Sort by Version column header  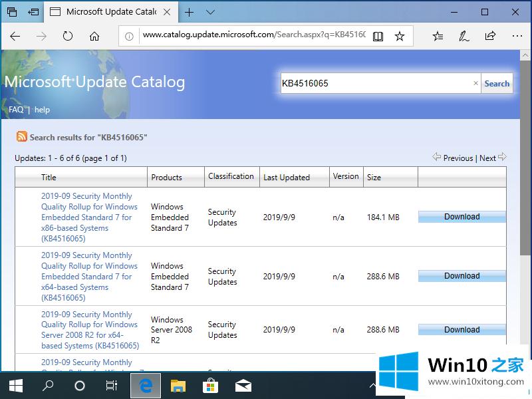tap(346, 176)
